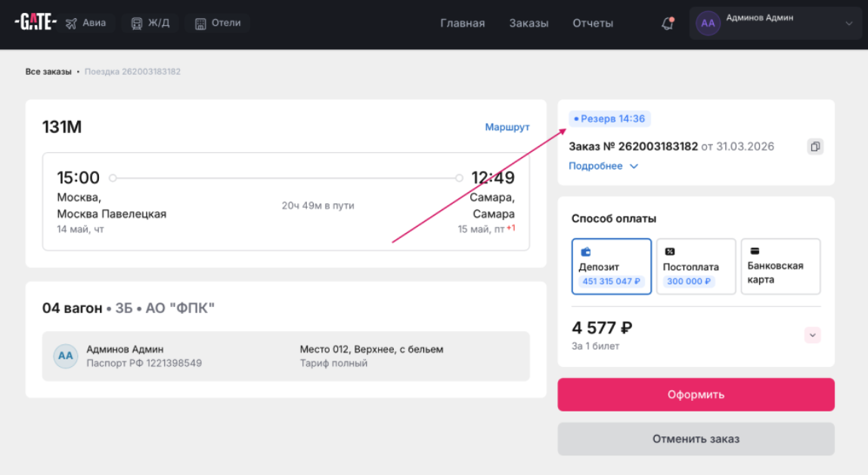Click the Отменить заказ button
The image size is (868, 475).
point(696,439)
